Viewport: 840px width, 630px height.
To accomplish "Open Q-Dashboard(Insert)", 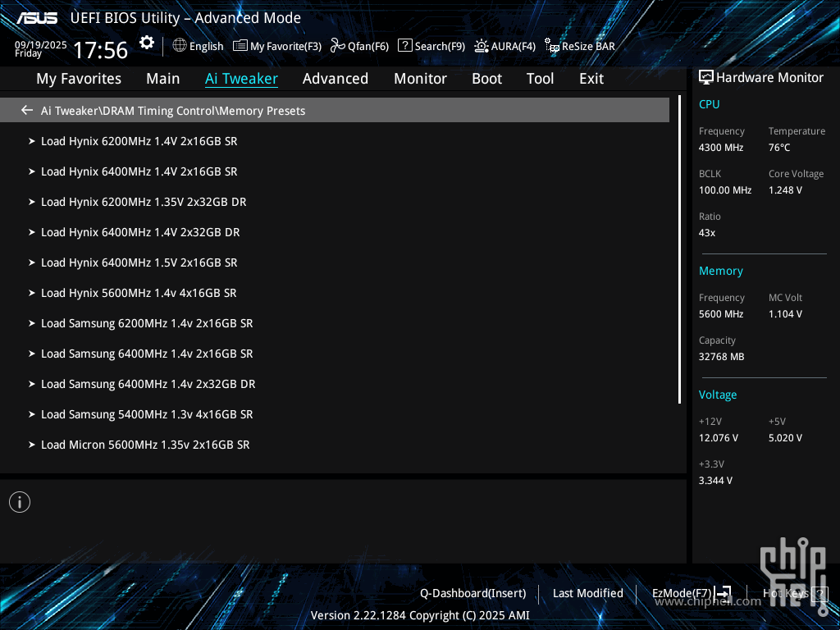I will pyautogui.click(x=473, y=594).
